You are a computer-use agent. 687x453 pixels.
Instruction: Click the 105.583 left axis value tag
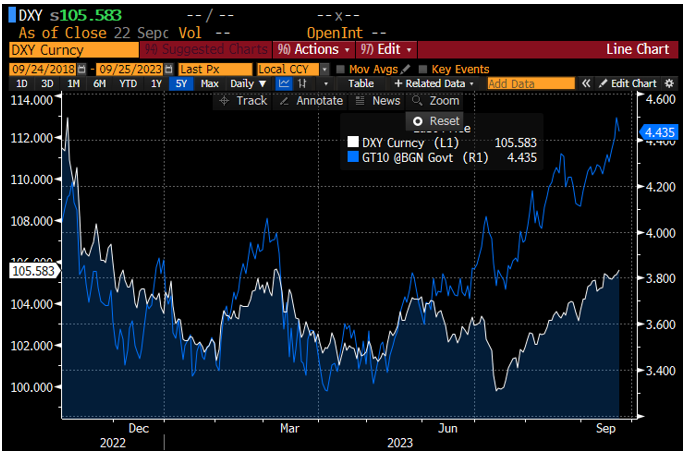tap(34, 271)
